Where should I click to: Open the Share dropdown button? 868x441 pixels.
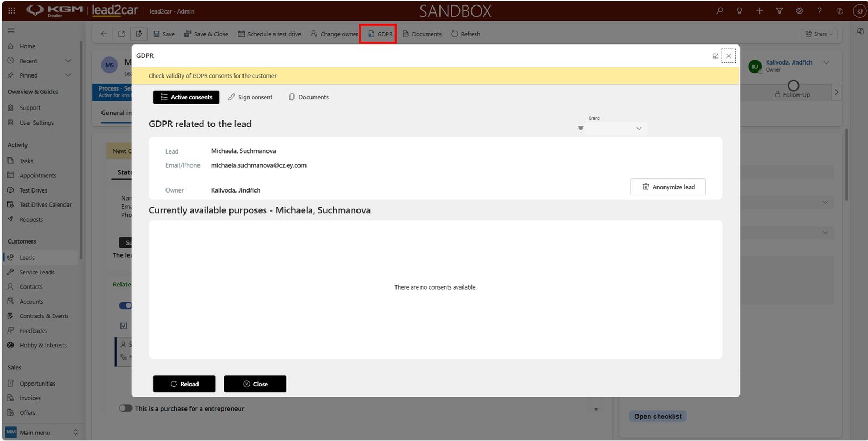click(x=819, y=34)
